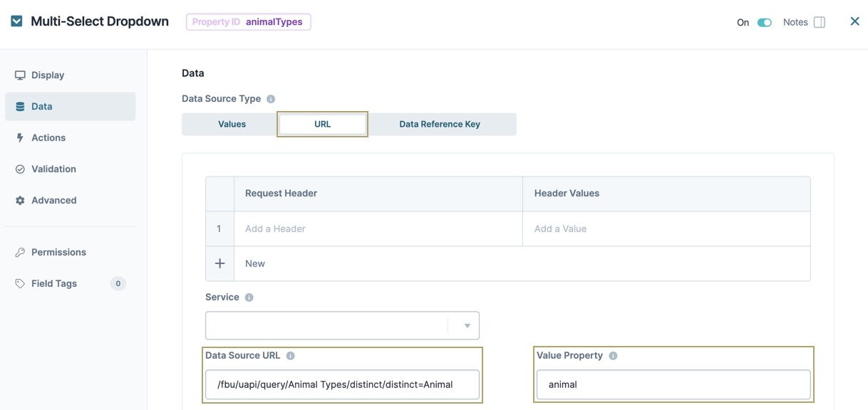The width and height of the screenshot is (868, 410).
Task: Select row number 1 in header table
Action: (219, 228)
